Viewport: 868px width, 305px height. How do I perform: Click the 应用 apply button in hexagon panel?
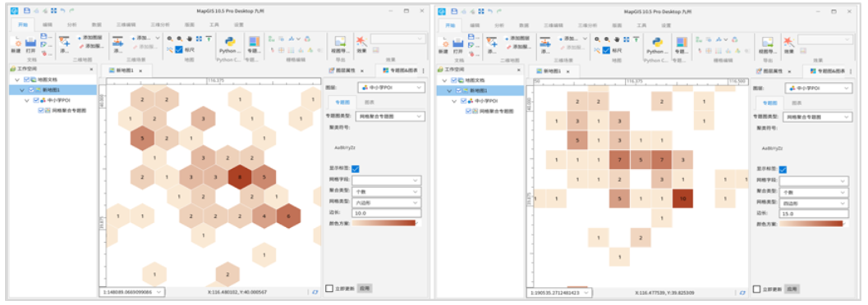click(x=365, y=289)
